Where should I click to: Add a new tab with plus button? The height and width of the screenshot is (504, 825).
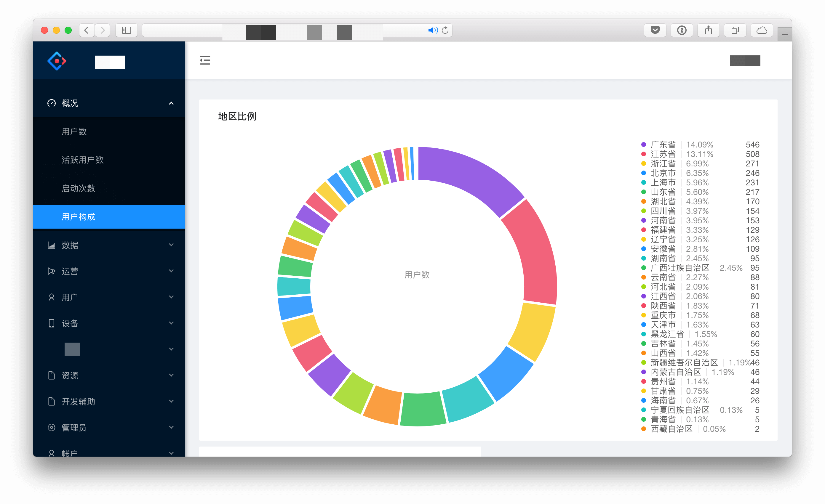785,34
